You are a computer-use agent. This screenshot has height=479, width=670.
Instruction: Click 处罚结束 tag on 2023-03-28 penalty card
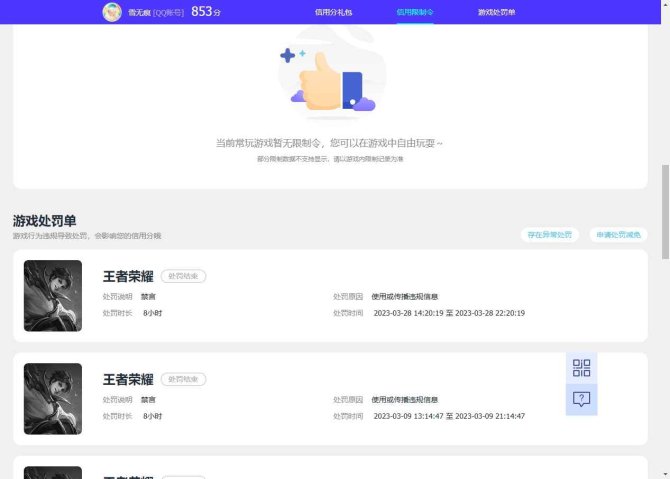[x=183, y=276]
